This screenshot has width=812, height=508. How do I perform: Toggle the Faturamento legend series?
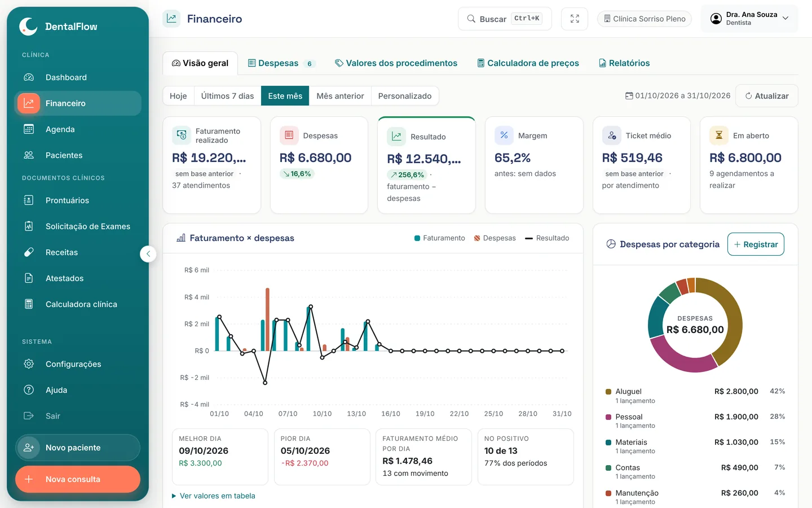(x=440, y=238)
